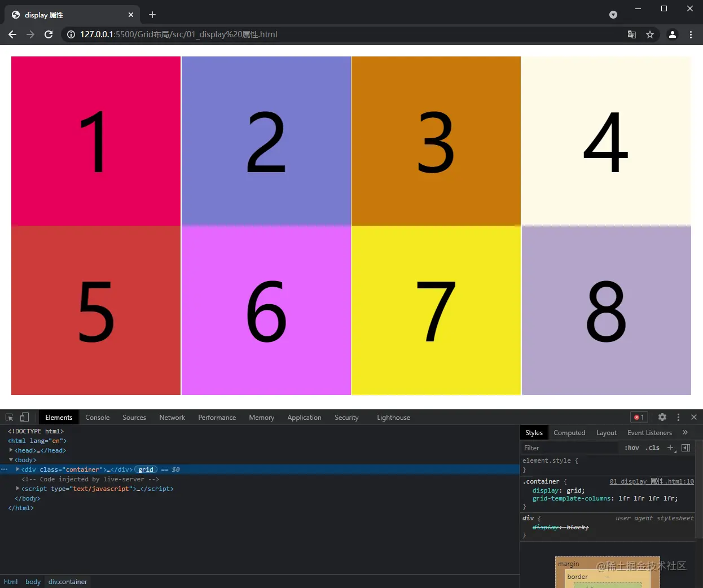Select the div.container breadcrumb

pos(68,582)
